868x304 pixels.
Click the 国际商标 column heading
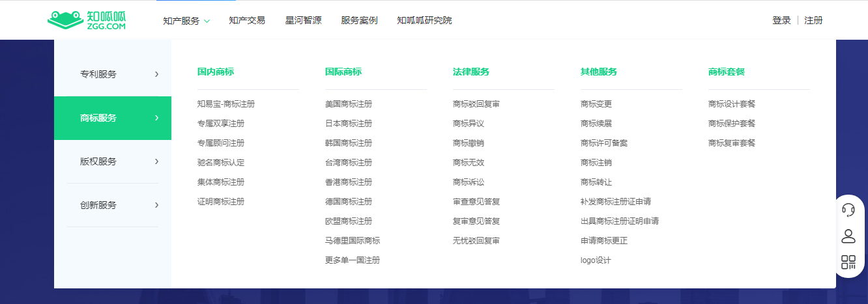tap(343, 72)
